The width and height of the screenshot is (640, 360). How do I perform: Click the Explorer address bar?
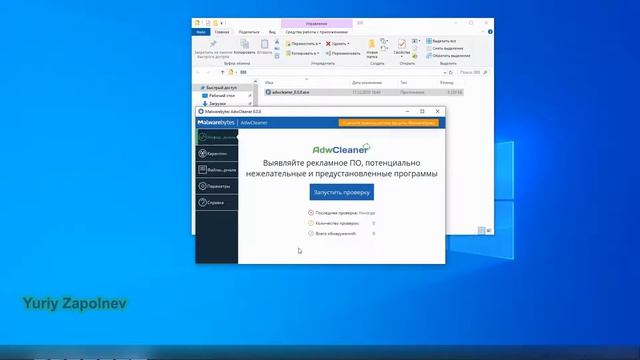click(x=336, y=72)
